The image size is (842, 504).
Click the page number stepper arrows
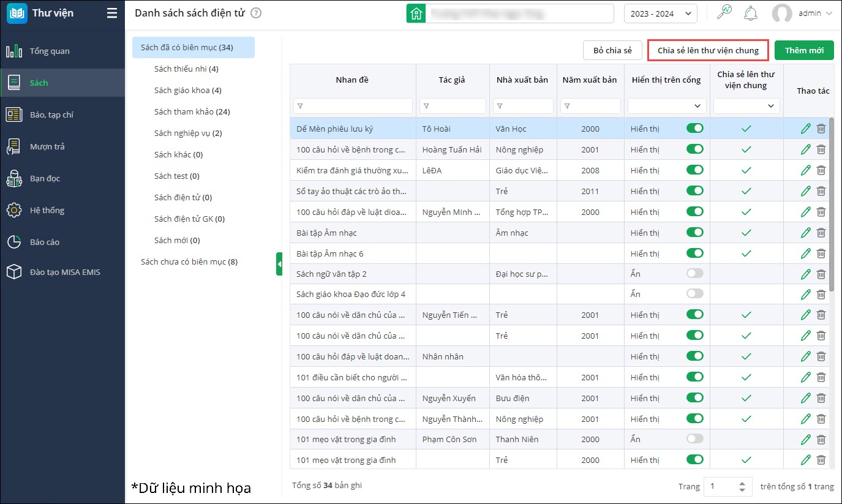(x=742, y=487)
